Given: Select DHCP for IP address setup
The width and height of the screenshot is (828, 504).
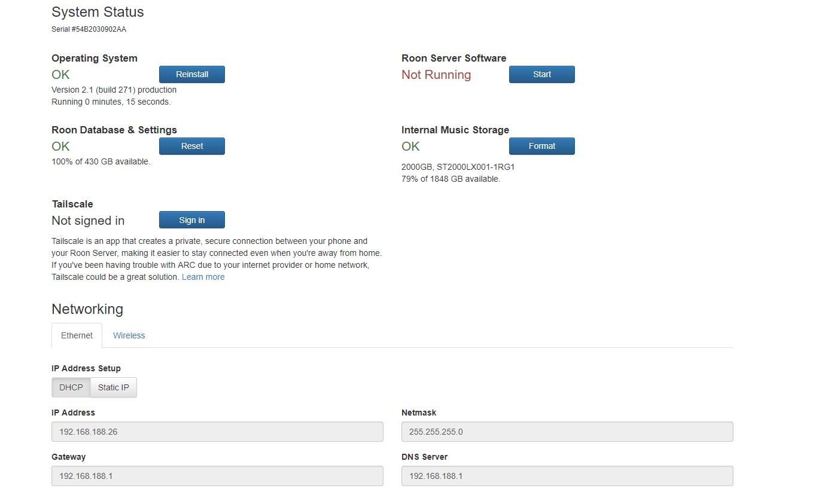Looking at the screenshot, I should pyautogui.click(x=71, y=387).
